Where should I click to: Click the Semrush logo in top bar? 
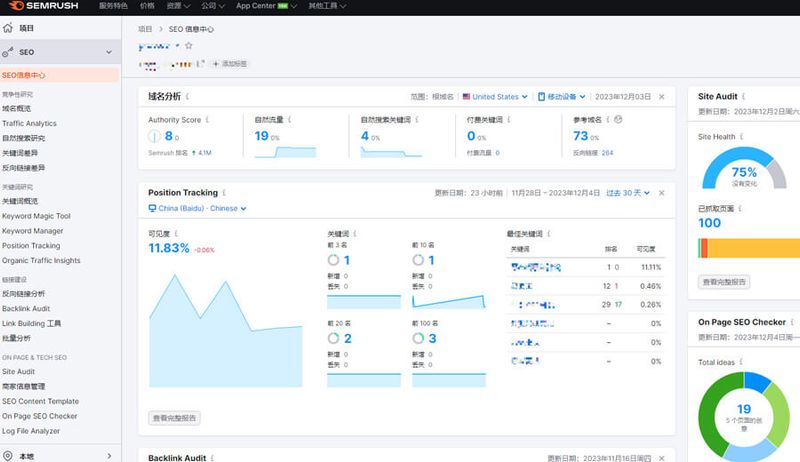click(43, 6)
